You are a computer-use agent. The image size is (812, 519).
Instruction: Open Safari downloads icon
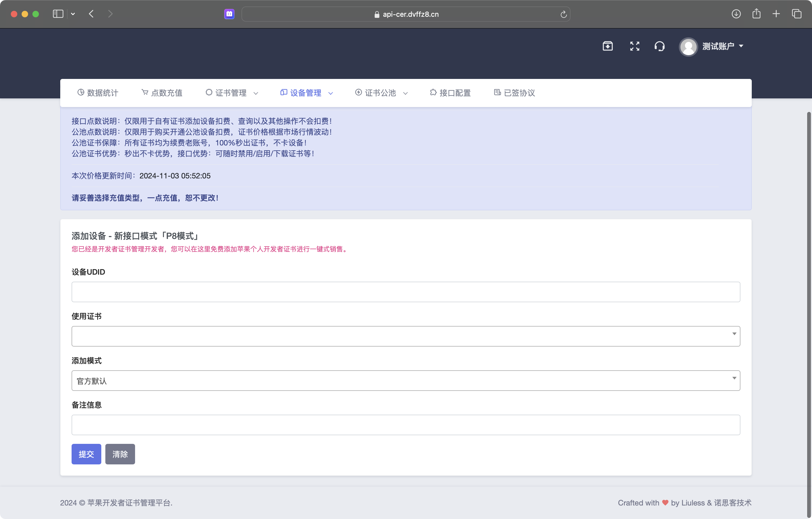(x=736, y=14)
